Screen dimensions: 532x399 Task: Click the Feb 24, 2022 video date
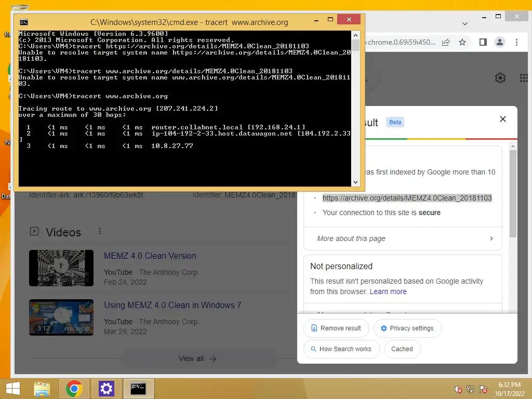tap(125, 282)
